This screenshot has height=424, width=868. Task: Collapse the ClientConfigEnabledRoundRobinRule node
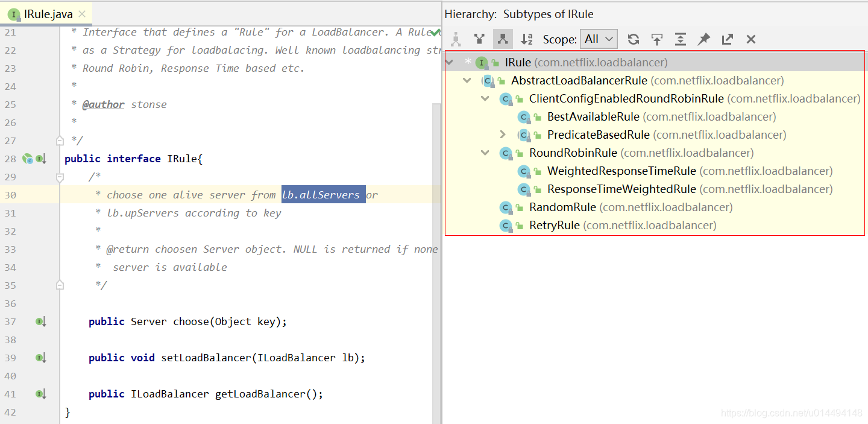[485, 98]
